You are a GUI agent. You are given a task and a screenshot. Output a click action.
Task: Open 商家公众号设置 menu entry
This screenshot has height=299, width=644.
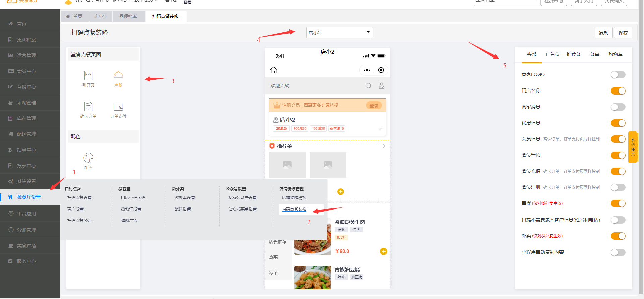click(243, 198)
